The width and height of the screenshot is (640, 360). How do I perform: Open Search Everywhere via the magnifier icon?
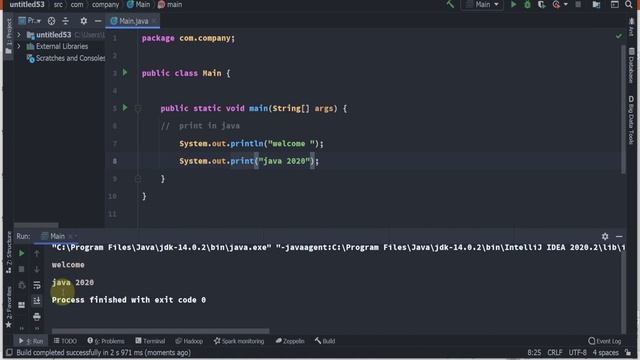point(629,4)
